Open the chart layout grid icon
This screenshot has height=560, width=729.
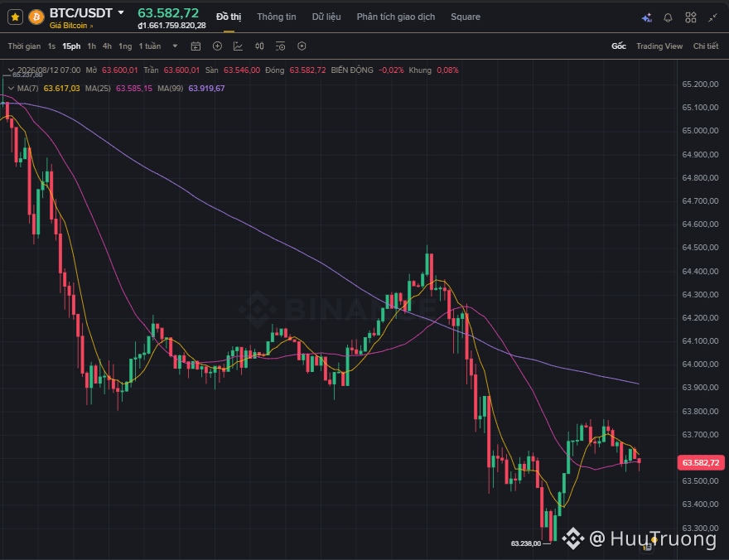[x=691, y=17]
